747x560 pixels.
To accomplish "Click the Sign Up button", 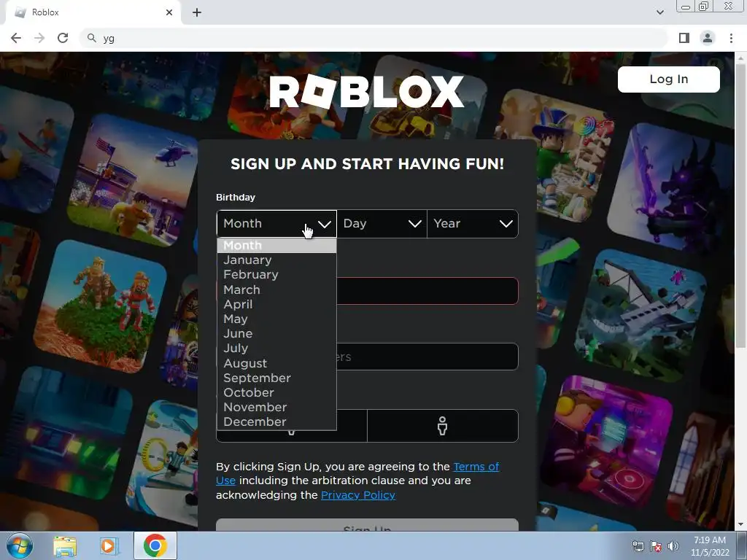I will point(367,525).
